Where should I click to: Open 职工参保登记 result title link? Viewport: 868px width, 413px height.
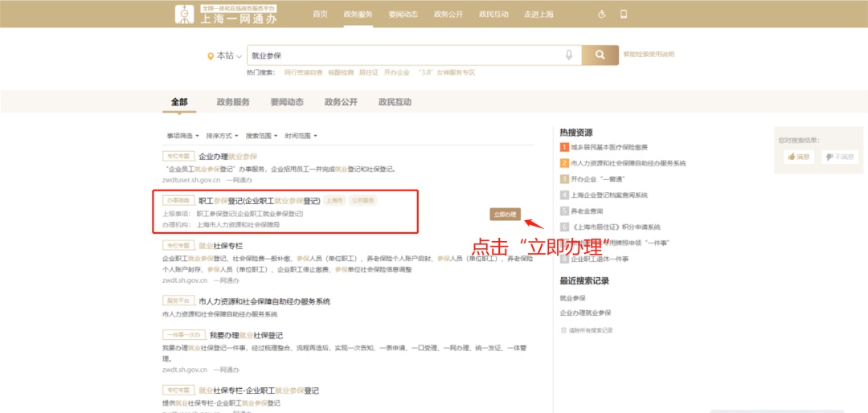259,200
